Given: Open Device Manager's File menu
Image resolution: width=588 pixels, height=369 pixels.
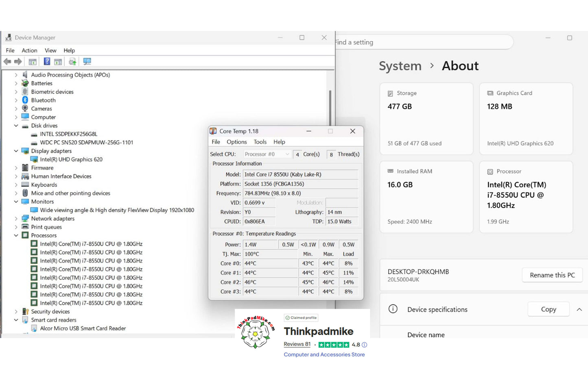Looking at the screenshot, I should (x=10, y=50).
